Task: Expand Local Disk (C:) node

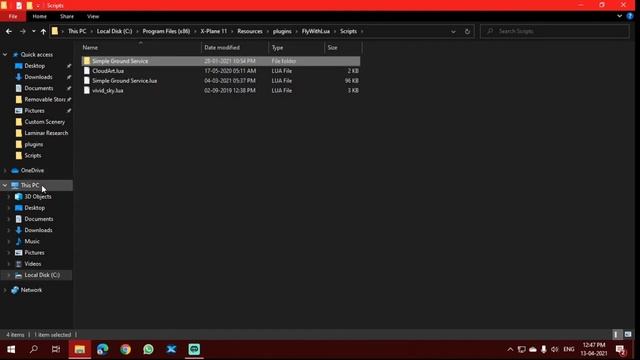Action: click(9, 275)
